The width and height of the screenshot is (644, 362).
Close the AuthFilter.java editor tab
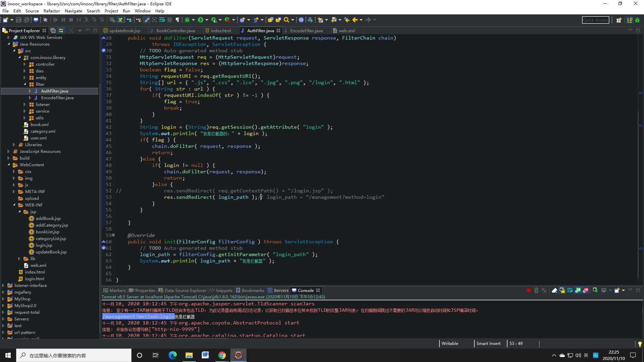tap(278, 31)
